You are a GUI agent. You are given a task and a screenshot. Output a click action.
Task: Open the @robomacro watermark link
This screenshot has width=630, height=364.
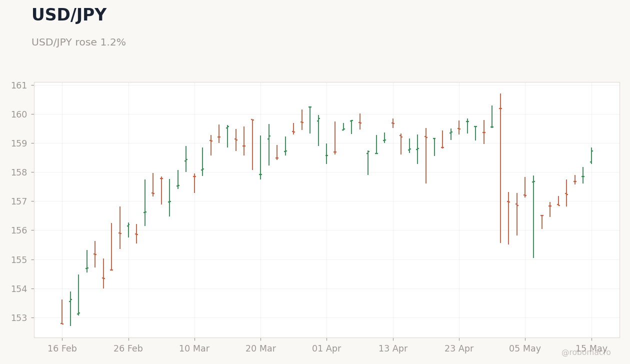click(x=586, y=352)
